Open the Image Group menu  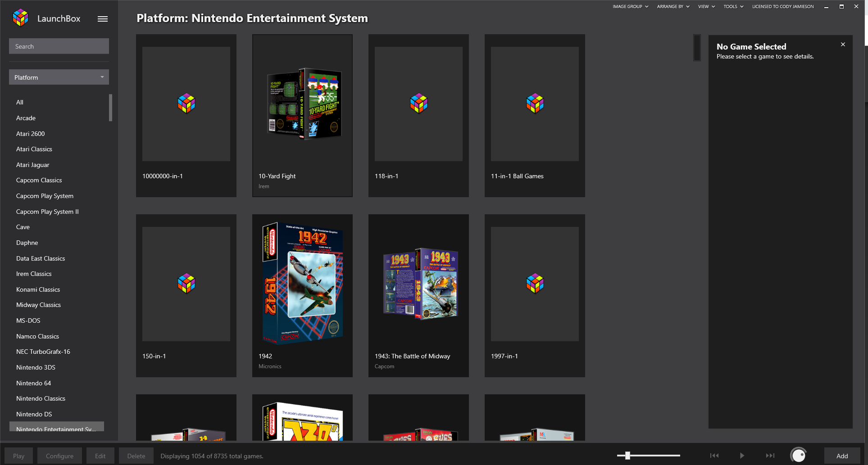coord(630,7)
